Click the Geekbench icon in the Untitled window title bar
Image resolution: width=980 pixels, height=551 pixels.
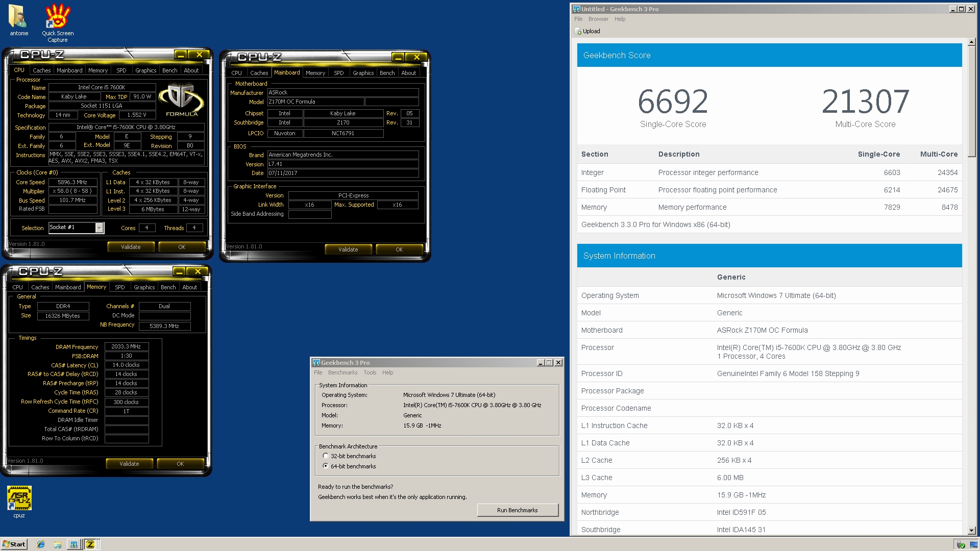pos(576,9)
